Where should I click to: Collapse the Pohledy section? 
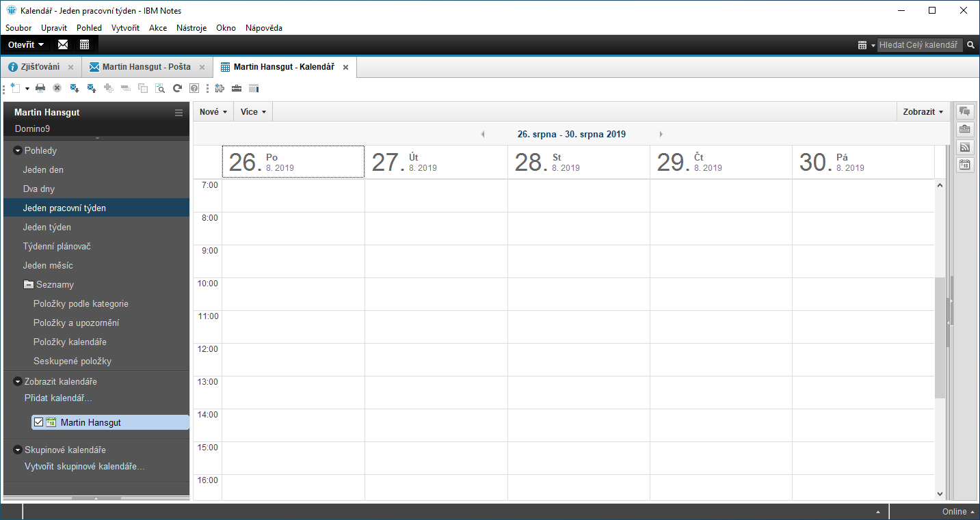click(17, 150)
